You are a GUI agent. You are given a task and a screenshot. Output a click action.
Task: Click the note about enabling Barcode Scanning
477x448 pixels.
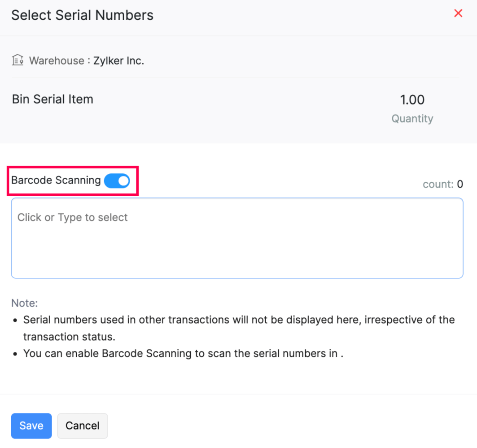click(183, 354)
